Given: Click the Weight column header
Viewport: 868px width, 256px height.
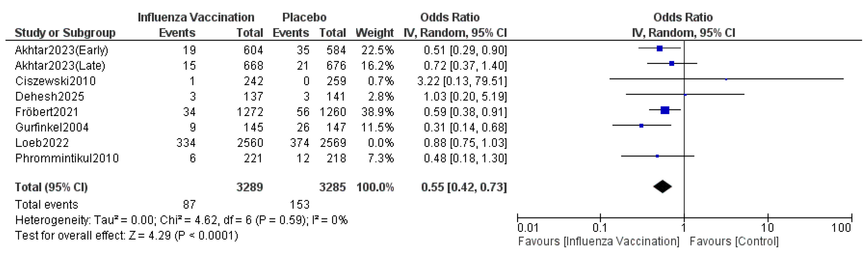Looking at the screenshot, I should click(374, 33).
